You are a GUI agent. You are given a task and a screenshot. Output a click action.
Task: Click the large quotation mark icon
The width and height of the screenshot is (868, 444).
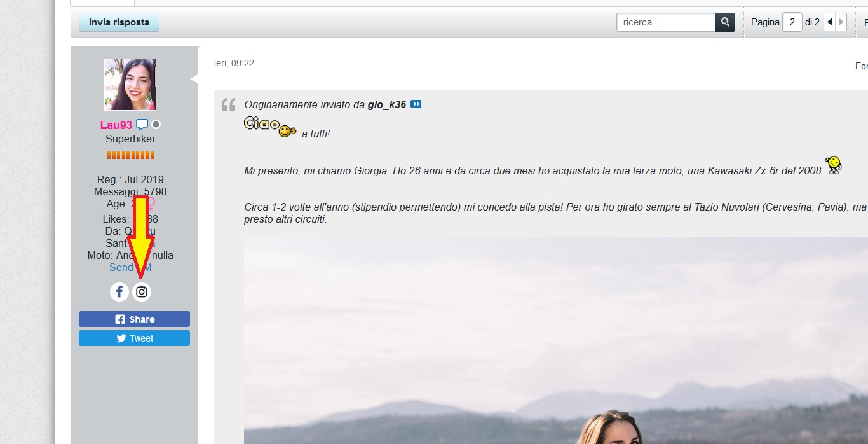point(228,105)
